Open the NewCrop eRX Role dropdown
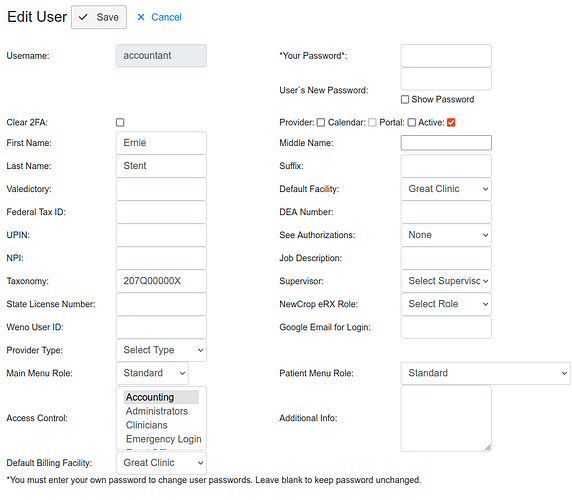Image resolution: width=572 pixels, height=500 pixels. pos(446,304)
